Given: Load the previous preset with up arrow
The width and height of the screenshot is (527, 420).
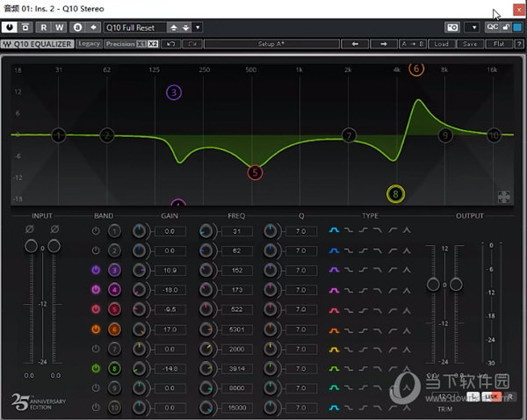Looking at the screenshot, I should pyautogui.click(x=174, y=27).
